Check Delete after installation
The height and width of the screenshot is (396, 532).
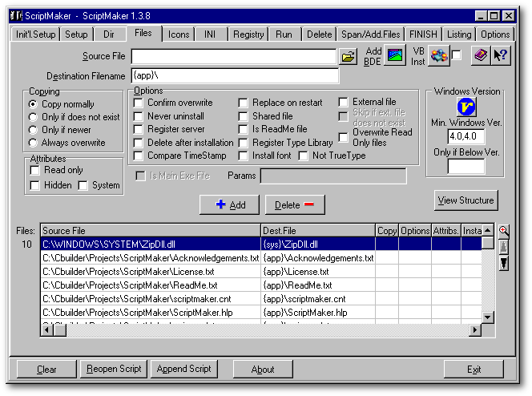pos(138,143)
